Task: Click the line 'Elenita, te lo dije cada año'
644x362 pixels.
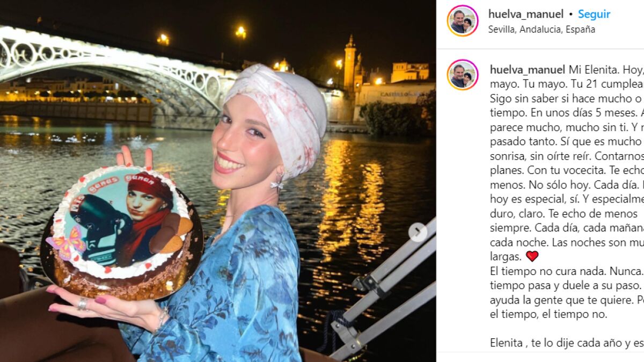Action: point(567,343)
